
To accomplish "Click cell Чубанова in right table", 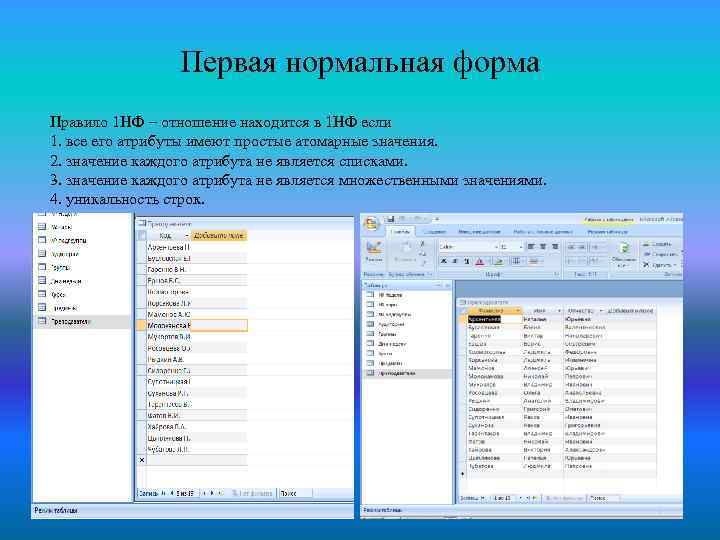I will coord(495,466).
